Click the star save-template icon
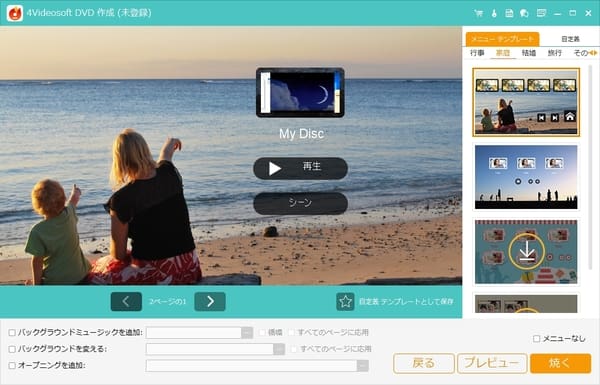The image size is (600, 385). tap(345, 302)
